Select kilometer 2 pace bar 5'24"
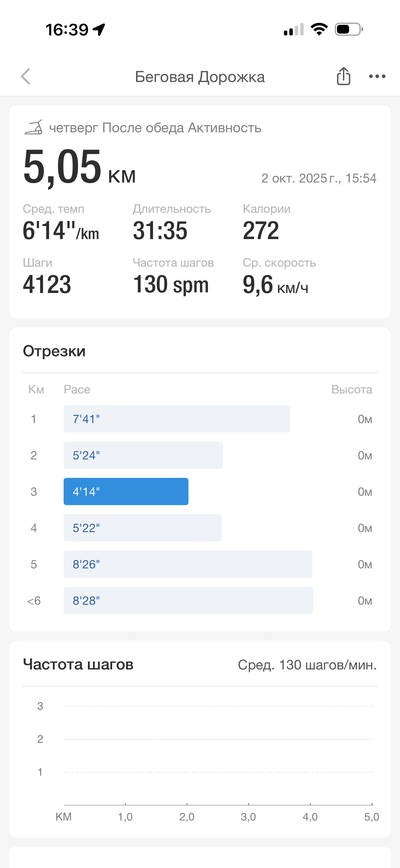This screenshot has width=400, height=868. [143, 455]
